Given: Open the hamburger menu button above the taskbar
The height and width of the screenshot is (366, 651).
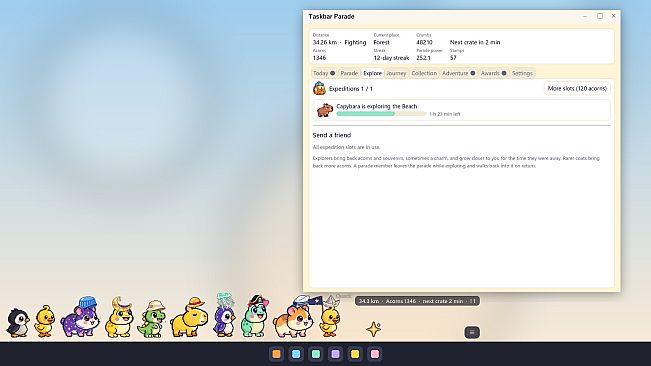Looking at the screenshot, I should [x=472, y=332].
